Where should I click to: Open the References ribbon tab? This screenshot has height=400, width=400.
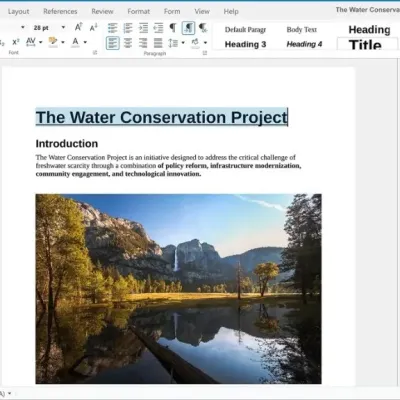tap(60, 11)
